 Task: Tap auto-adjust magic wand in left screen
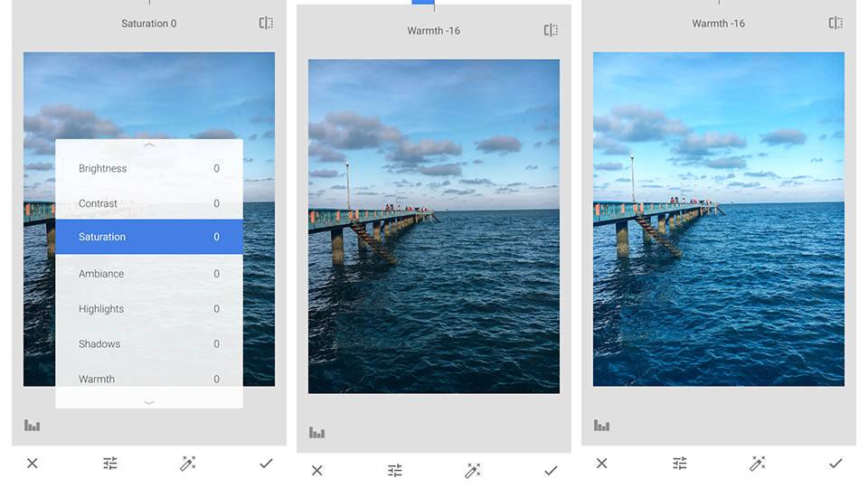188,463
